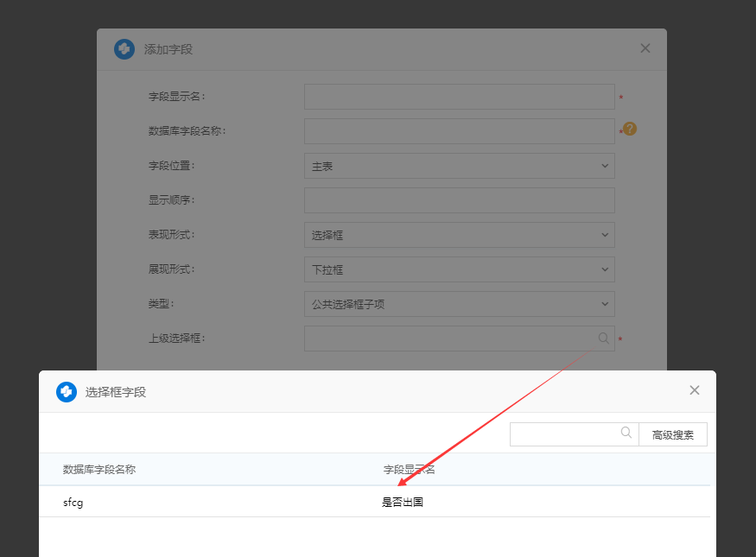Click search magnifier icon in 选择框字段 dialog
The height and width of the screenshot is (557, 756).
pyautogui.click(x=626, y=434)
